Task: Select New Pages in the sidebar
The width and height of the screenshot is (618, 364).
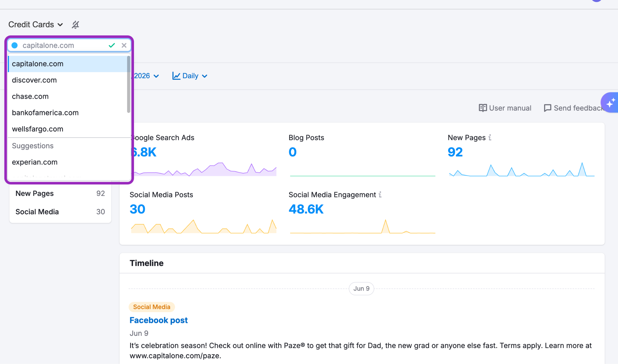Action: (x=60, y=193)
